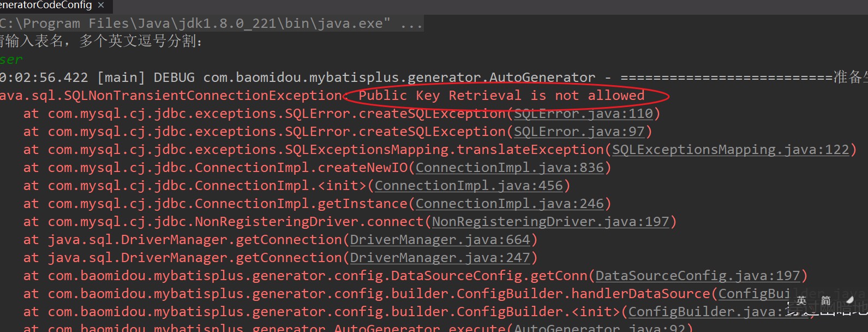
Task: Click the ConfigBuilder link on handlerDataSource line
Action: click(754, 294)
